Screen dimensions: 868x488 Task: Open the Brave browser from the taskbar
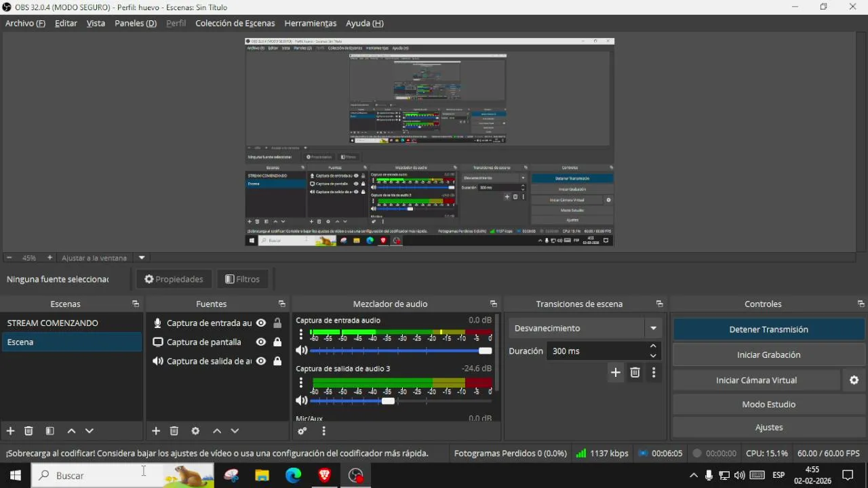[324, 476]
